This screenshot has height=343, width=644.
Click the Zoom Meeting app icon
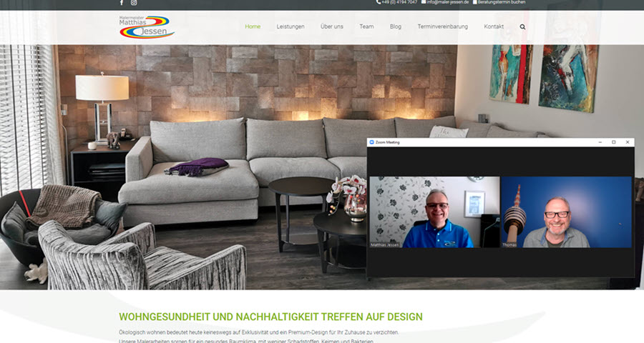[371, 142]
